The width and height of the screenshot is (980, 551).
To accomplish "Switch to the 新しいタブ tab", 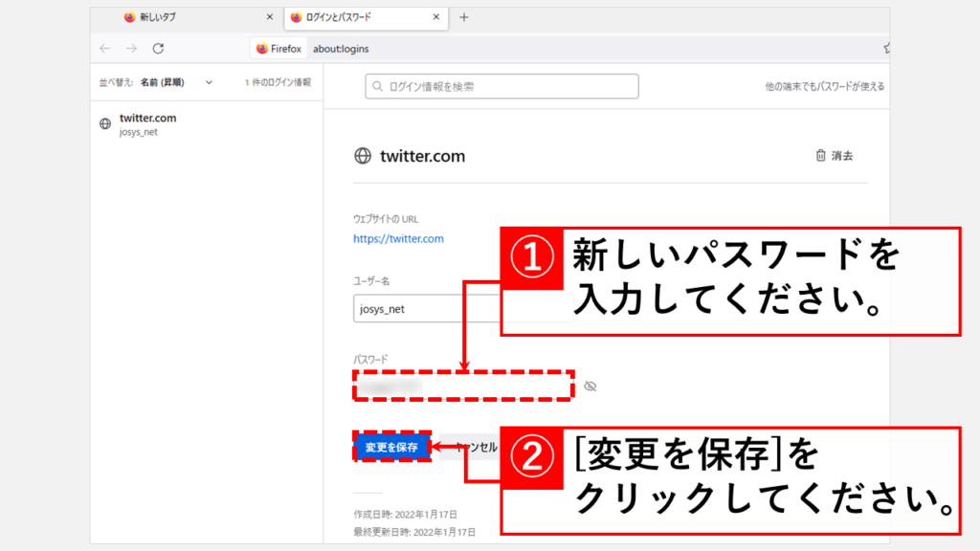I will [188, 17].
